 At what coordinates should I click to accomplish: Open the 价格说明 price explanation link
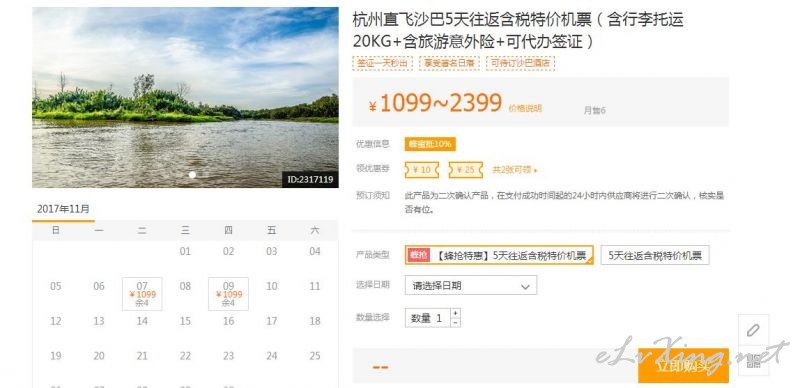coord(525,108)
